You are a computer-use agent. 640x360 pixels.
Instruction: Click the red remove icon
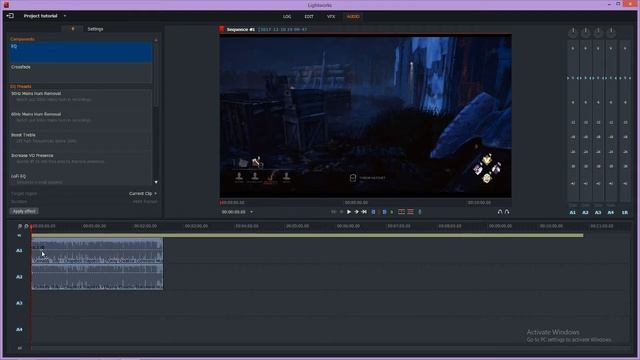click(402, 212)
